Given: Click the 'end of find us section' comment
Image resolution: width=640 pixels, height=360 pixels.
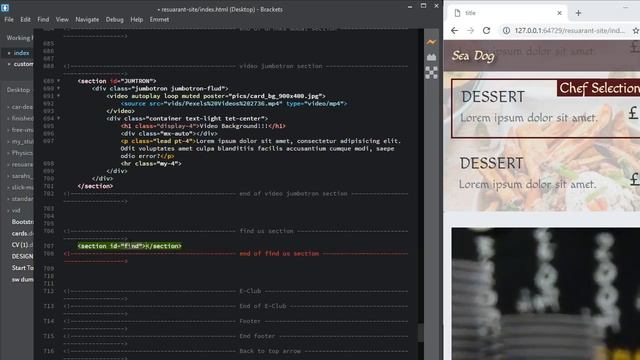Looking at the screenshot, I should (x=279, y=253).
